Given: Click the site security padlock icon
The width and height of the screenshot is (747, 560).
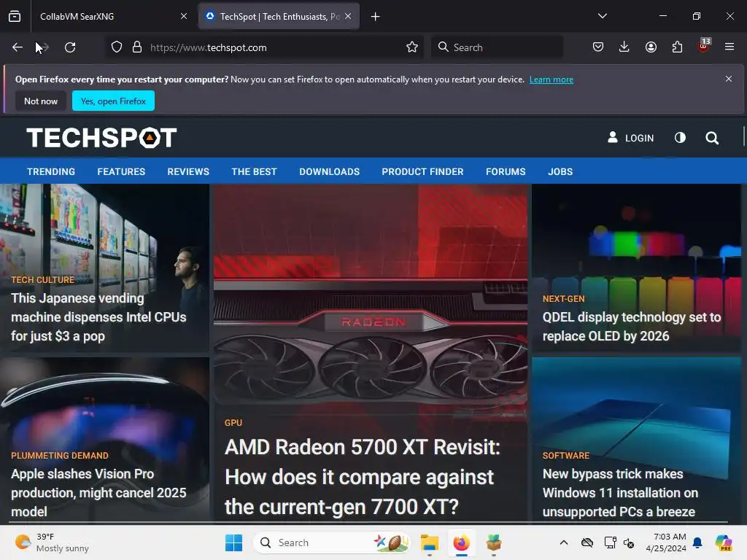Looking at the screenshot, I should 137,47.
